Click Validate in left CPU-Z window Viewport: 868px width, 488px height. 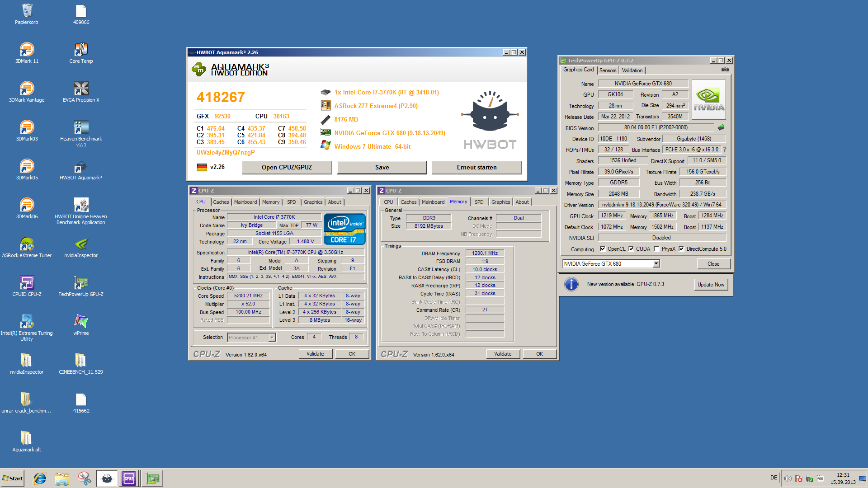(315, 354)
